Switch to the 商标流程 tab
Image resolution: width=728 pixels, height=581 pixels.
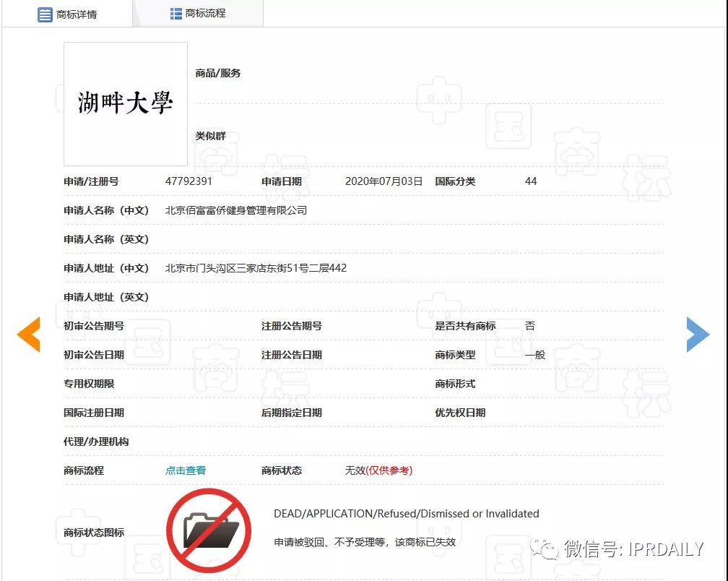pos(198,14)
